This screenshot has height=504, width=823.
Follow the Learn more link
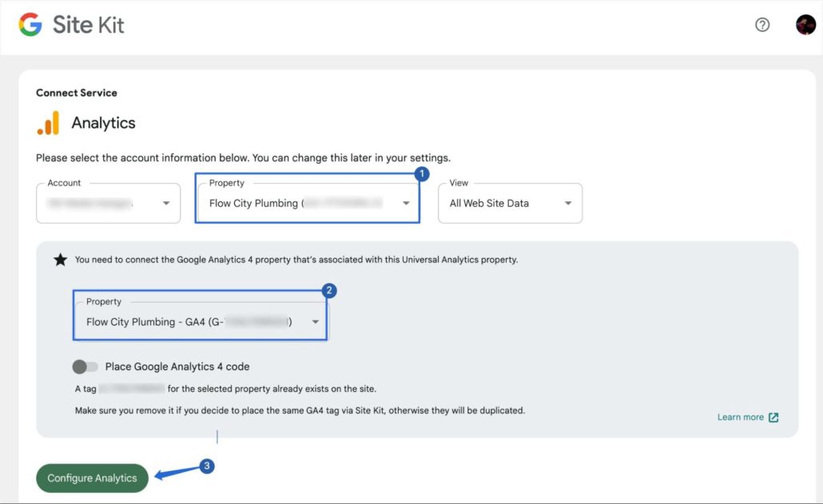tap(747, 417)
